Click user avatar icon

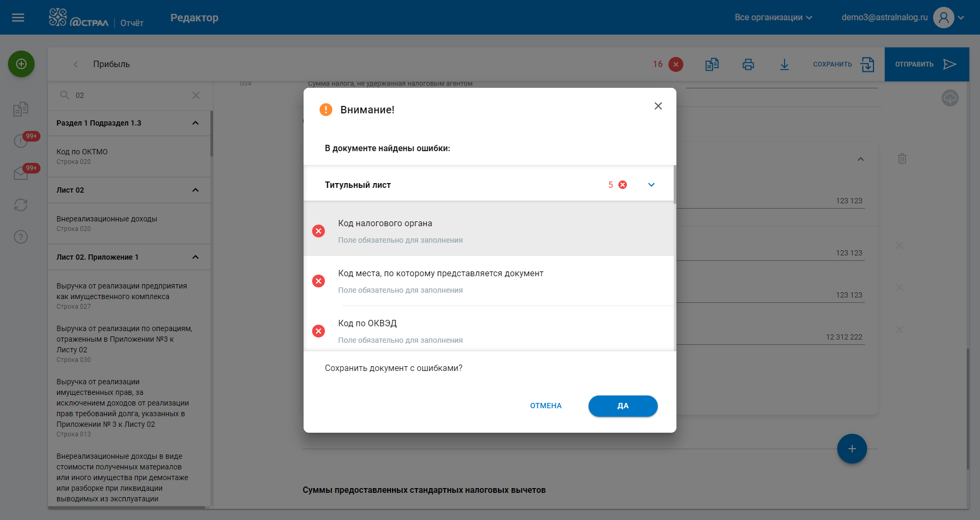pos(944,18)
